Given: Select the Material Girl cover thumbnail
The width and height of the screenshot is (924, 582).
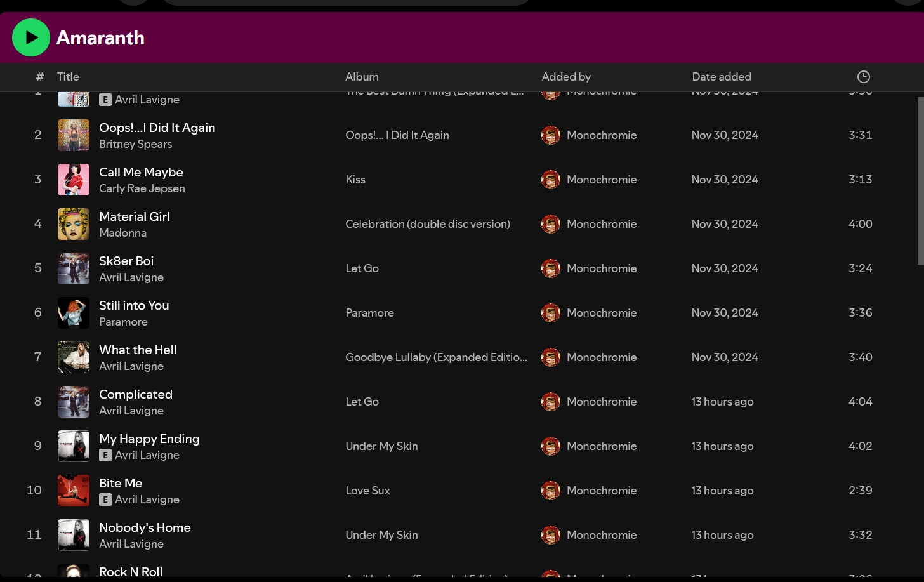Looking at the screenshot, I should click(74, 224).
